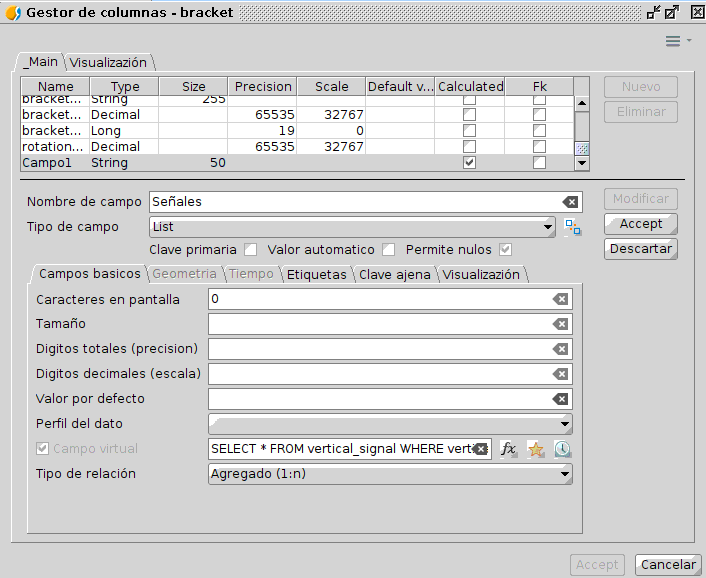This screenshot has height=578, width=706.
Task: Open the hamburger options menu icon
Action: [x=673, y=41]
